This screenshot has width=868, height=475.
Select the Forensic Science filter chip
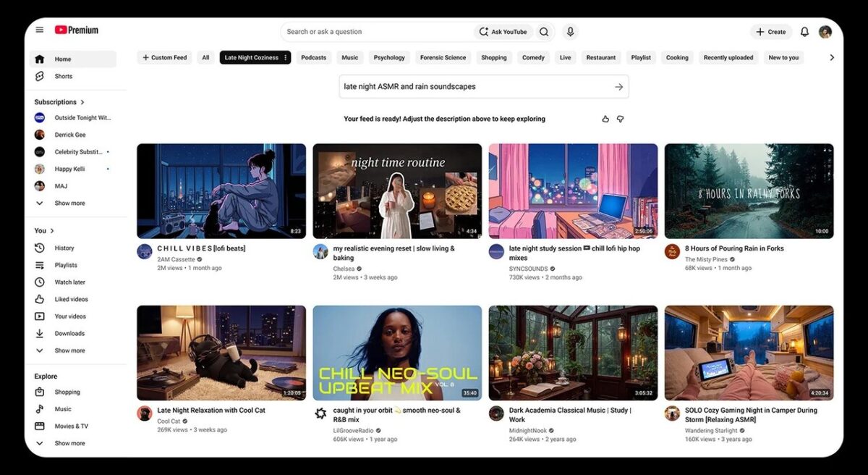[x=443, y=57]
